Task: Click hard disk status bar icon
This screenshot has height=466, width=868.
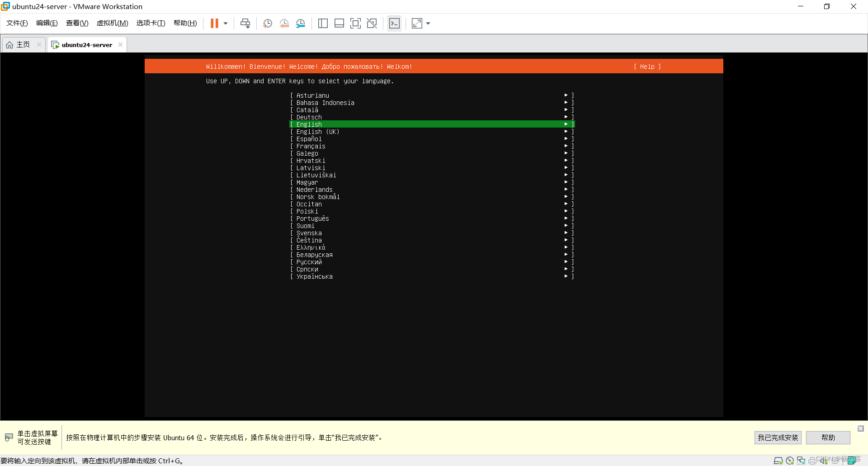Action: 778,461
